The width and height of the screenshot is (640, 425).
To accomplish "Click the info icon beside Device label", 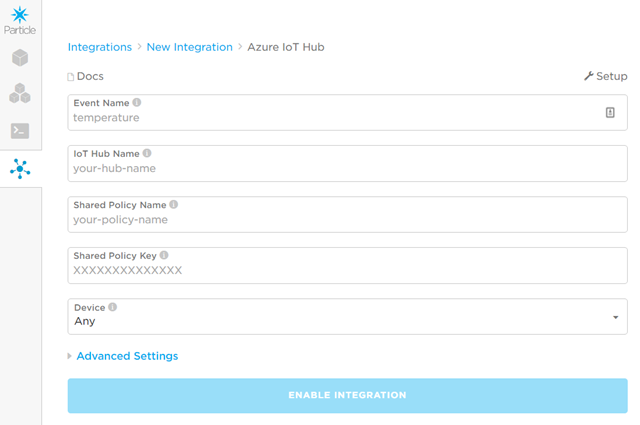I will pyautogui.click(x=112, y=307).
